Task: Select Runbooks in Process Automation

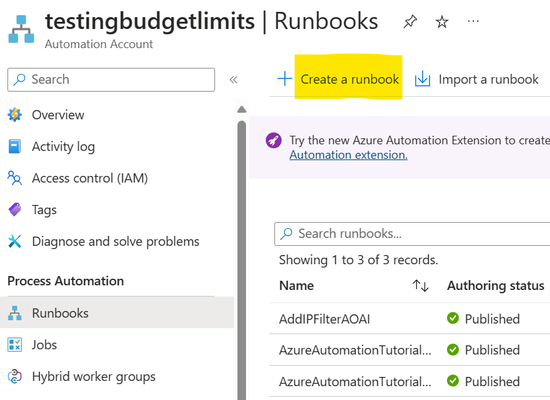Action: [117, 313]
